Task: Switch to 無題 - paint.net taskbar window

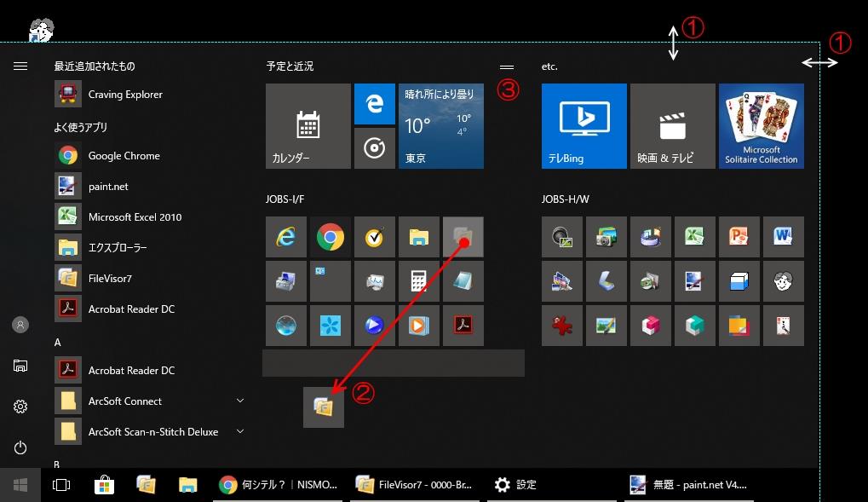Action: pos(690,485)
